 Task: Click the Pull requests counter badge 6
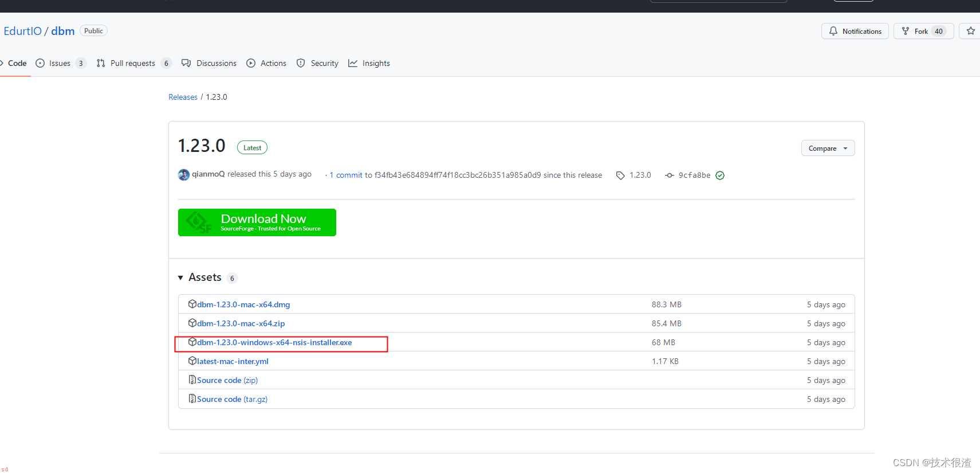pyautogui.click(x=166, y=63)
